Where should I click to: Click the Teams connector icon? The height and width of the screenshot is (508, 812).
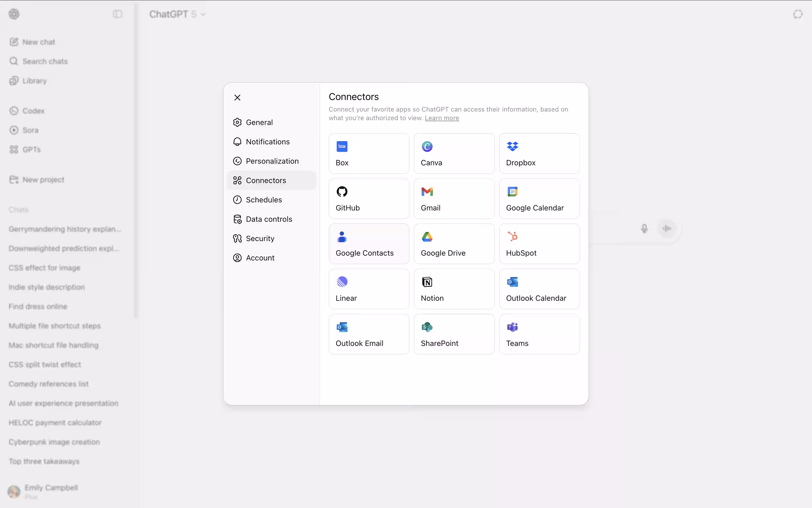click(512, 327)
